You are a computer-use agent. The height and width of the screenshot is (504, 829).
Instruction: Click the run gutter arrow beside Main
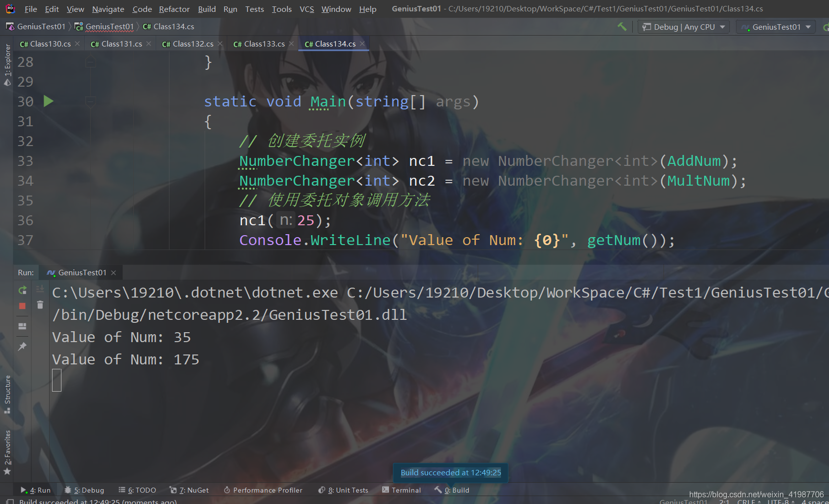pyautogui.click(x=48, y=101)
